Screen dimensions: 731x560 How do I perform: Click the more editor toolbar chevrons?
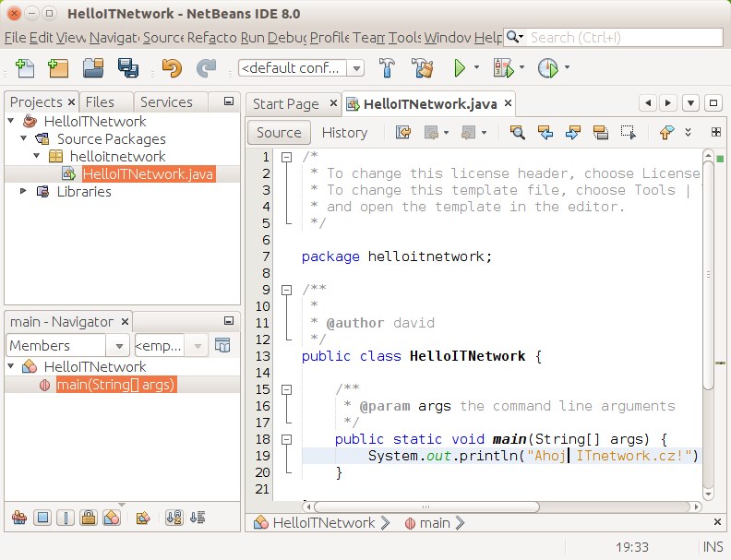coord(689,132)
